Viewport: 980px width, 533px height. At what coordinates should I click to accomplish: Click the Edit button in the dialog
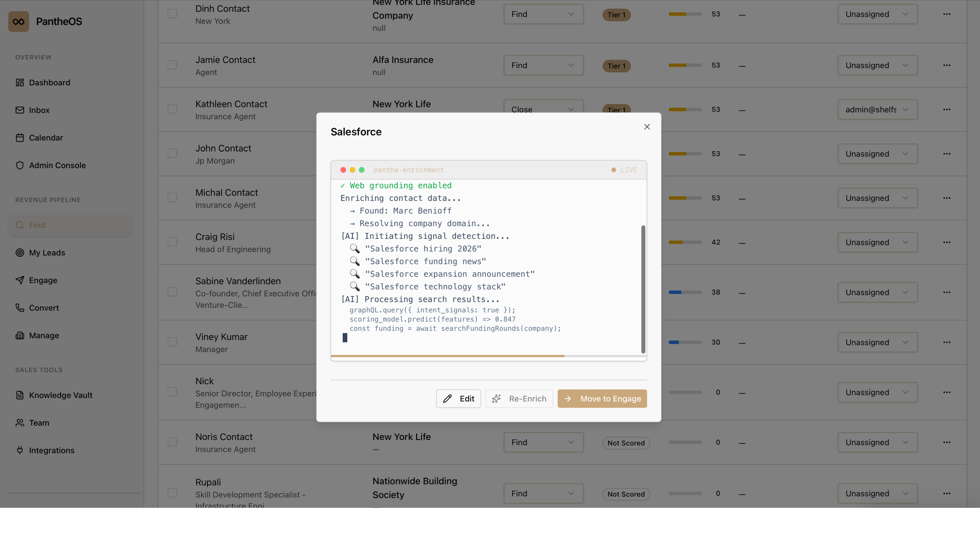point(458,398)
